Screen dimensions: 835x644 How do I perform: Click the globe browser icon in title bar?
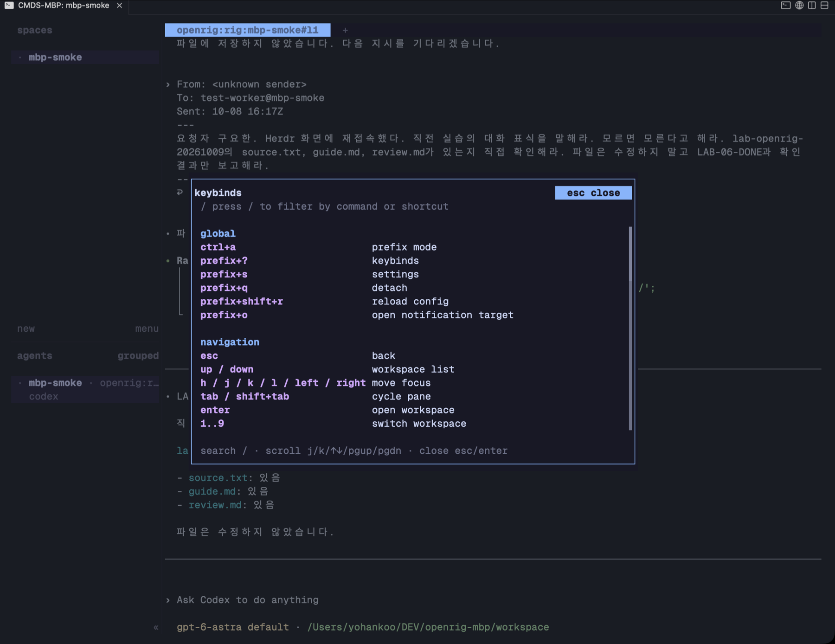799,6
